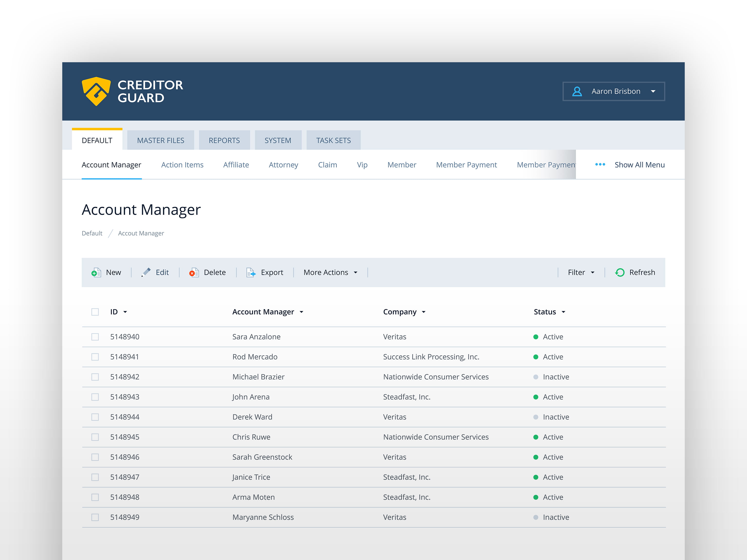Toggle the select-all header checkbox
The width and height of the screenshot is (747, 560).
95,312
